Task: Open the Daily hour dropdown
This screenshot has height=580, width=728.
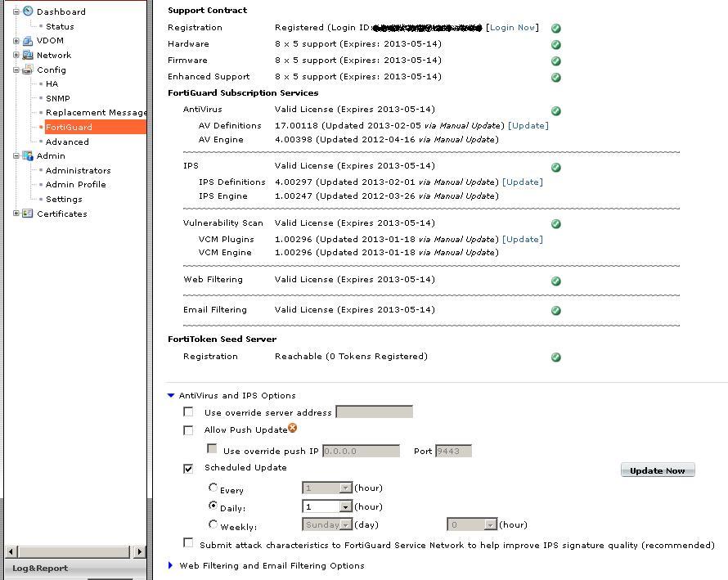Action: 345,506
